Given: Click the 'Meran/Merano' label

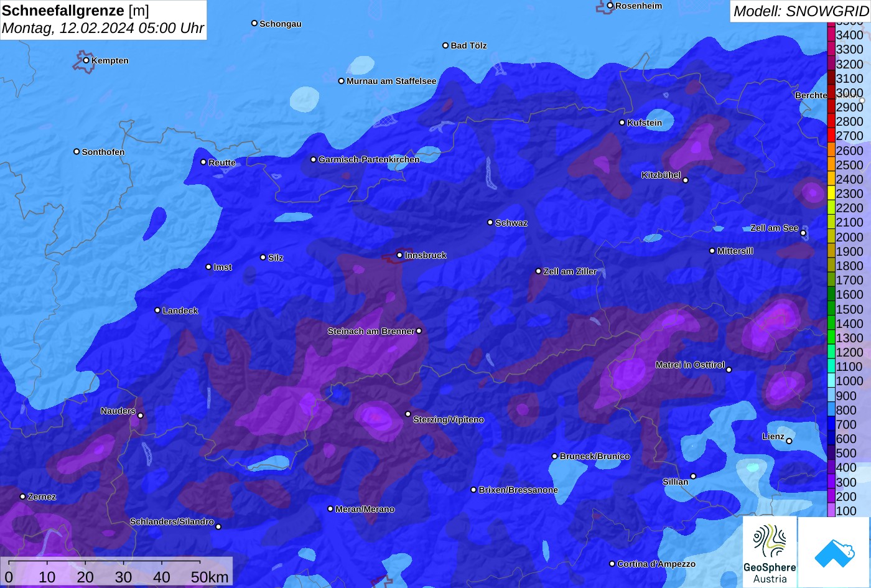Looking at the screenshot, I should tap(365, 509).
